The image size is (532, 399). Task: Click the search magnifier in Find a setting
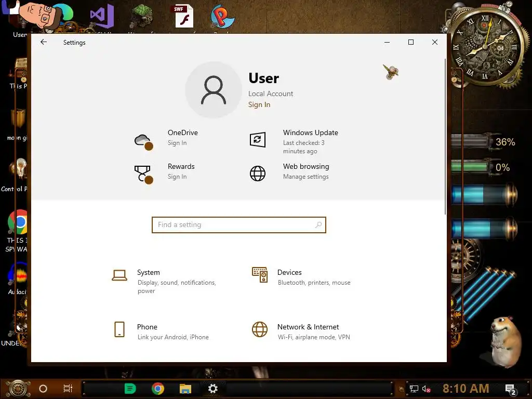click(318, 224)
